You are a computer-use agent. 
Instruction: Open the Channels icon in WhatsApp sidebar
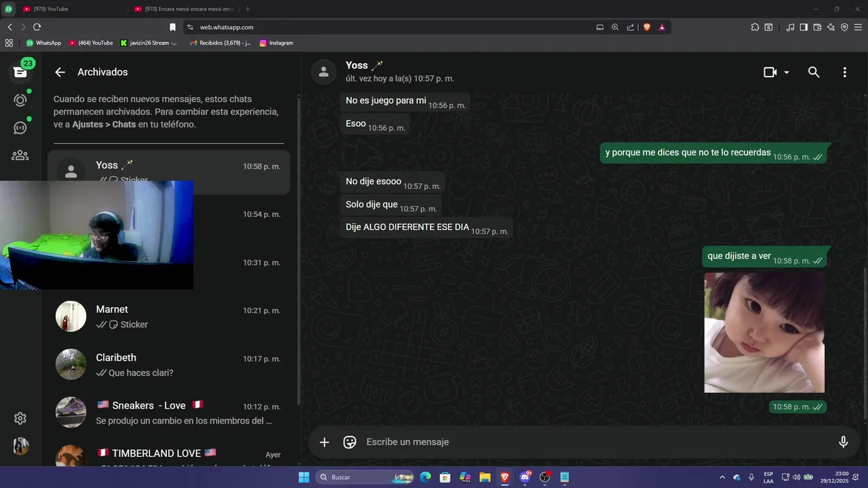pos(20,127)
